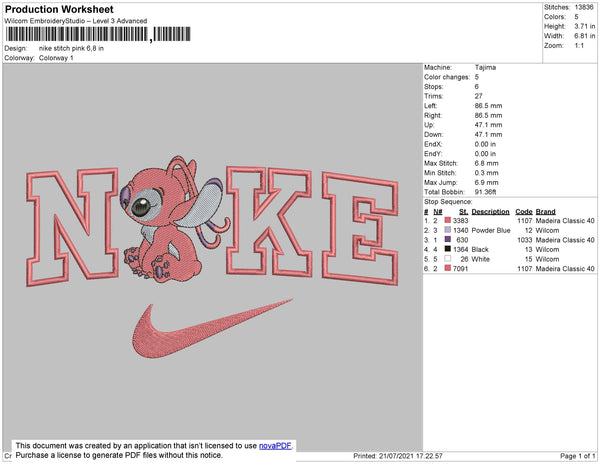Screen dimensions: 600x464
Task: Click the Max Jump value 6.9 mm
Action: click(487, 182)
